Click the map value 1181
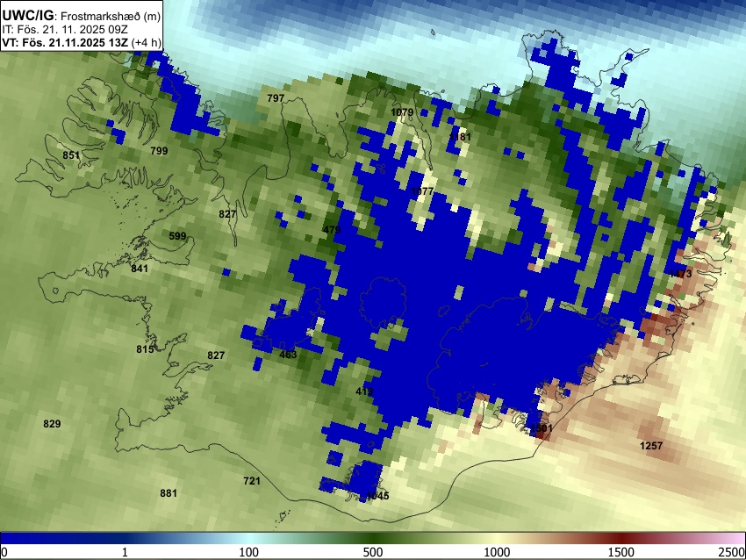This screenshot has width=746, height=560. [x=460, y=137]
